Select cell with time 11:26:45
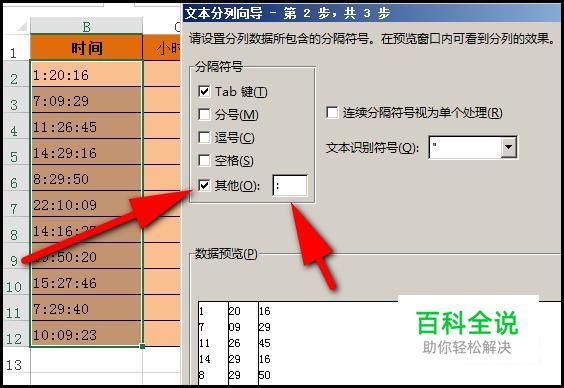This screenshot has width=564, height=388. pyautogui.click(x=86, y=126)
